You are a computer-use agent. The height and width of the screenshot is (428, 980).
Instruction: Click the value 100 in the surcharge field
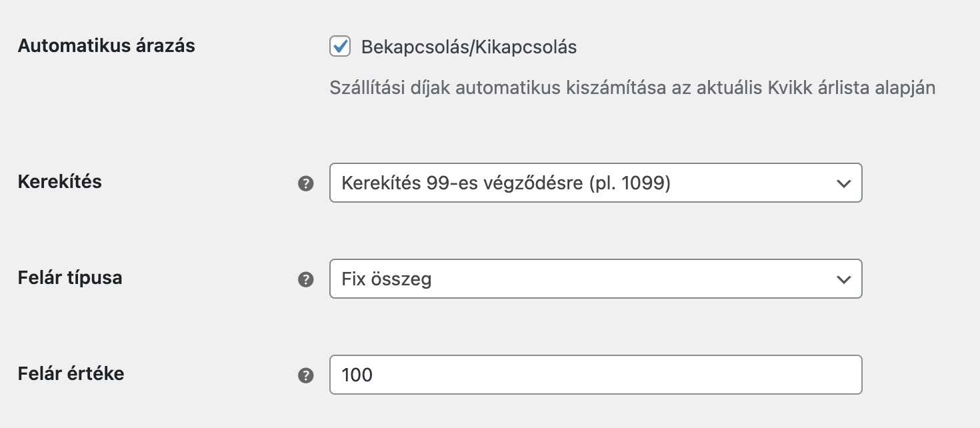357,375
